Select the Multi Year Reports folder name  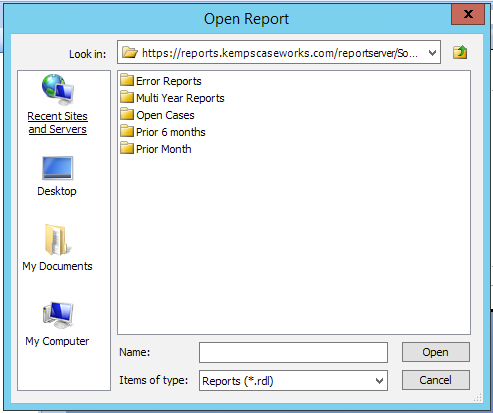180,98
